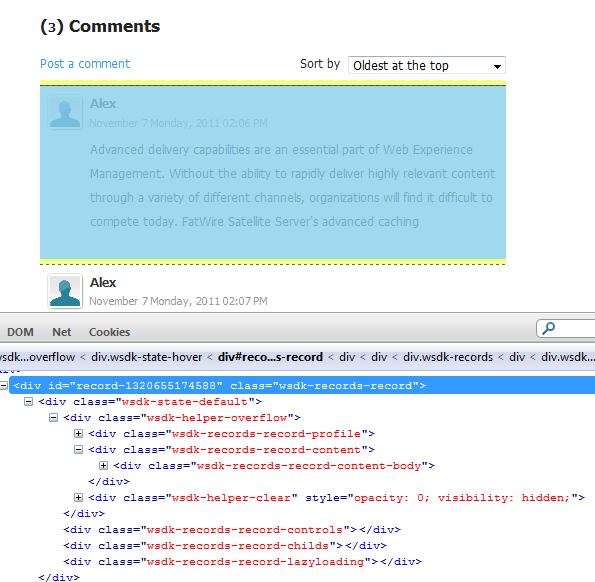
Task: Expand the wsdk-helper-clear div node
Action: tap(79, 497)
